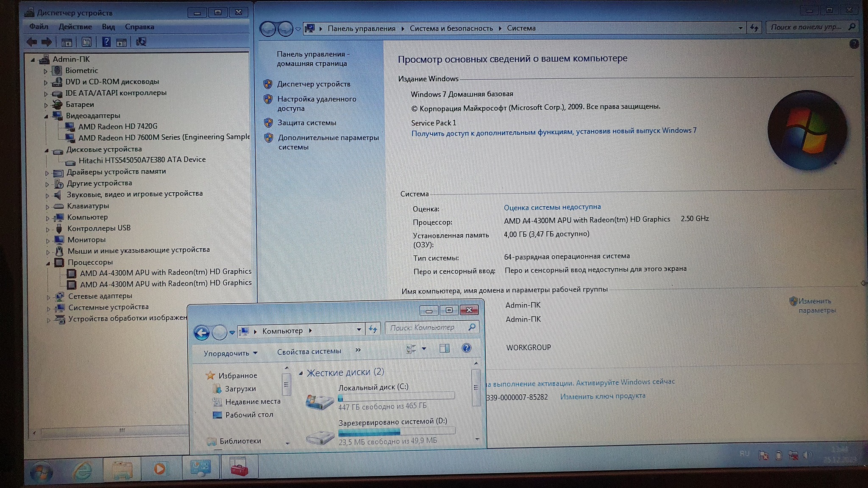Open the Вид menu in Device Manager
868x488 pixels.
(x=108, y=27)
